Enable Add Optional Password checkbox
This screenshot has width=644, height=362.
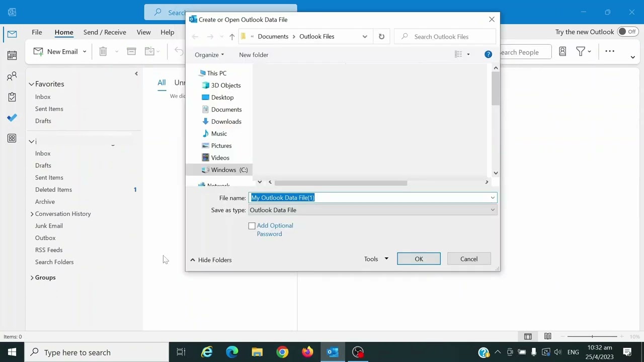point(252,226)
